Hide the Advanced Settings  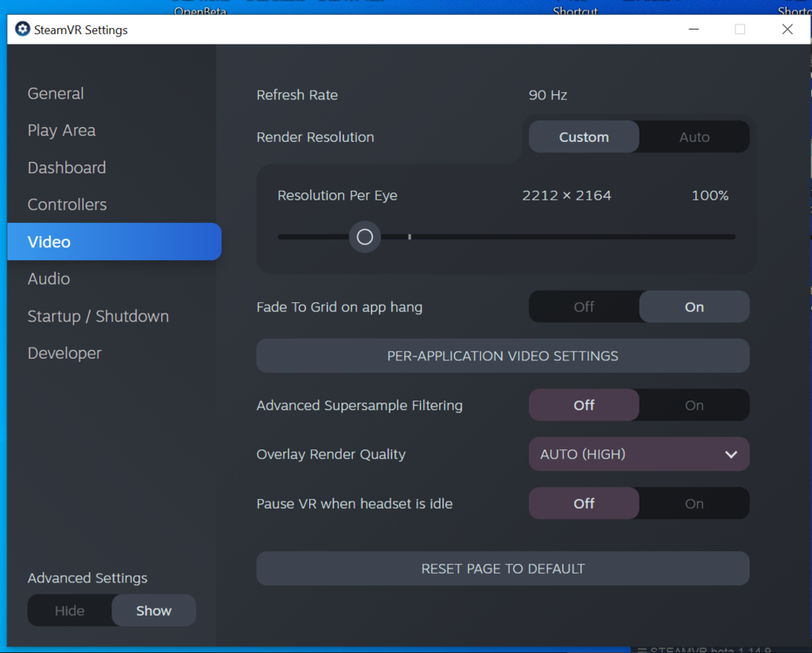70,610
